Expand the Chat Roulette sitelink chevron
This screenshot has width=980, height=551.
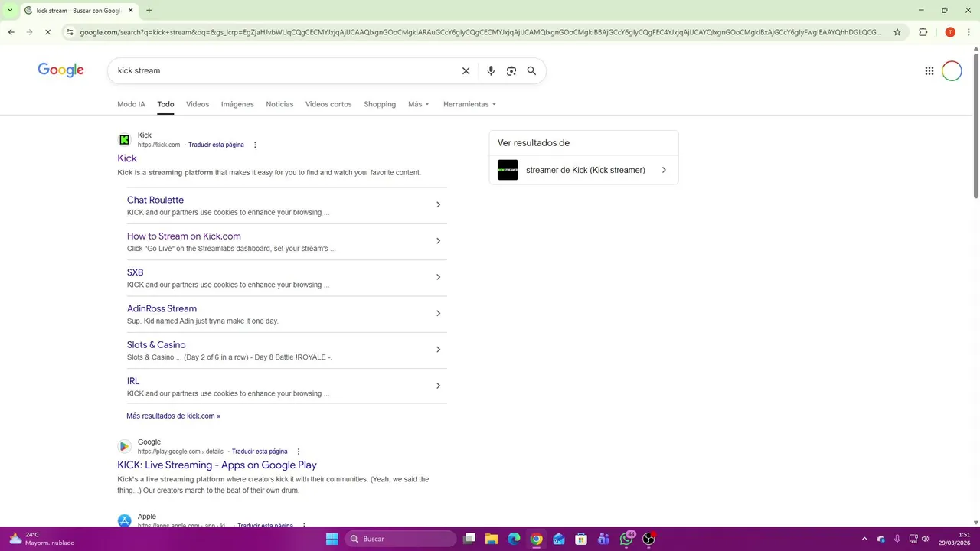(438, 204)
